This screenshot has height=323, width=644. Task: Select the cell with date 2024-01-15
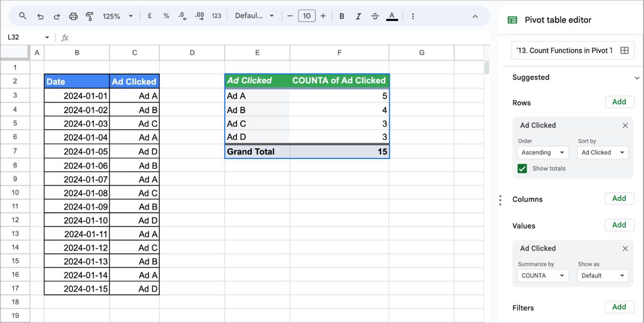click(77, 289)
